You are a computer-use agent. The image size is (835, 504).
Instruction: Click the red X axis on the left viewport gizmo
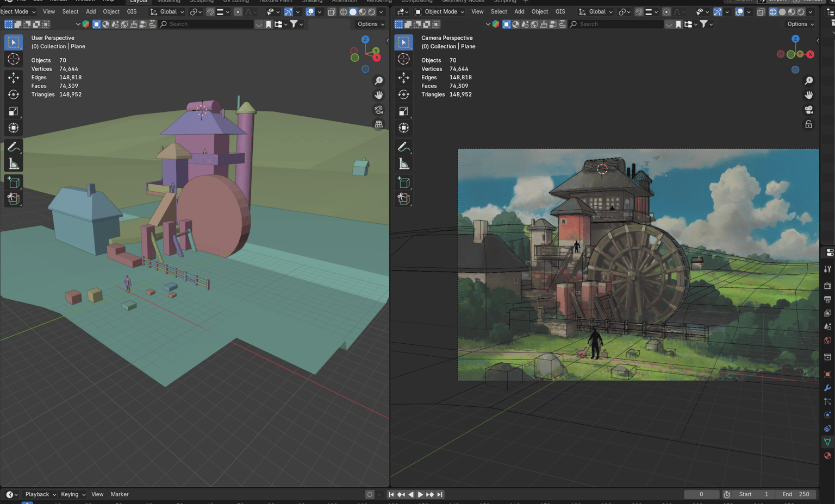pos(377,58)
